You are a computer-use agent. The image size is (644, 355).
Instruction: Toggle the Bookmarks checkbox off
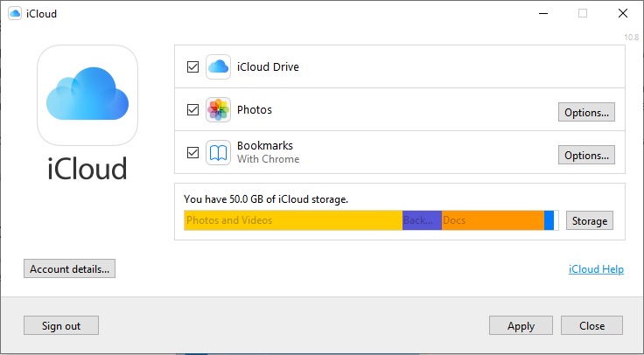[192, 153]
